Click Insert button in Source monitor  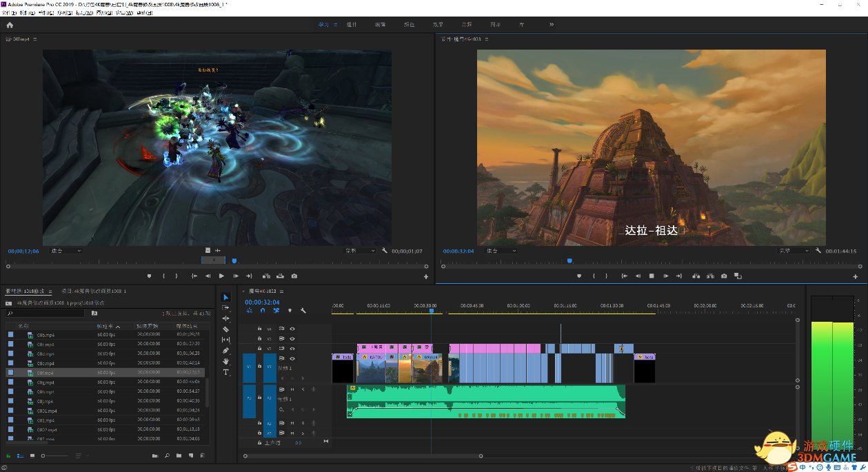coord(266,276)
